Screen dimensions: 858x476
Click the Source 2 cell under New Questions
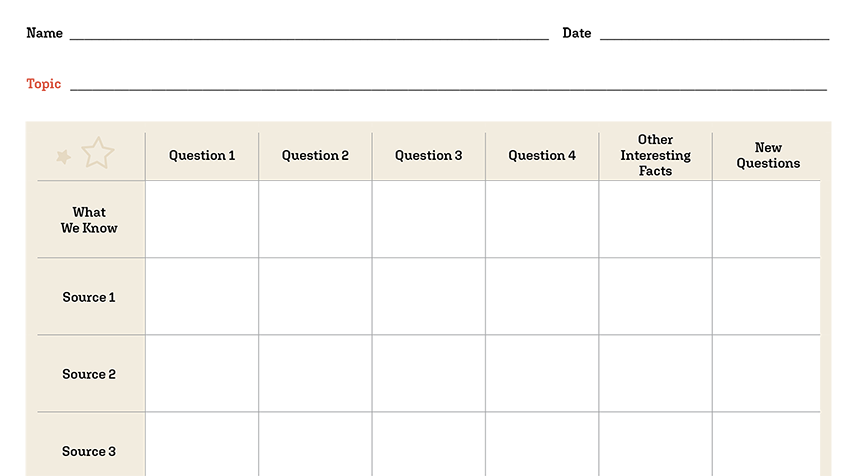pyautogui.click(x=767, y=374)
